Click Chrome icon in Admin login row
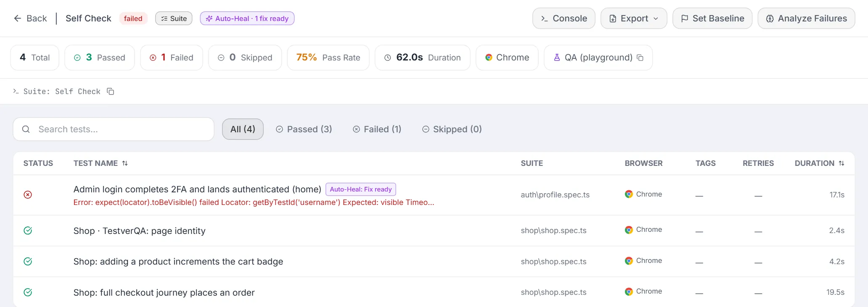 pos(629,194)
